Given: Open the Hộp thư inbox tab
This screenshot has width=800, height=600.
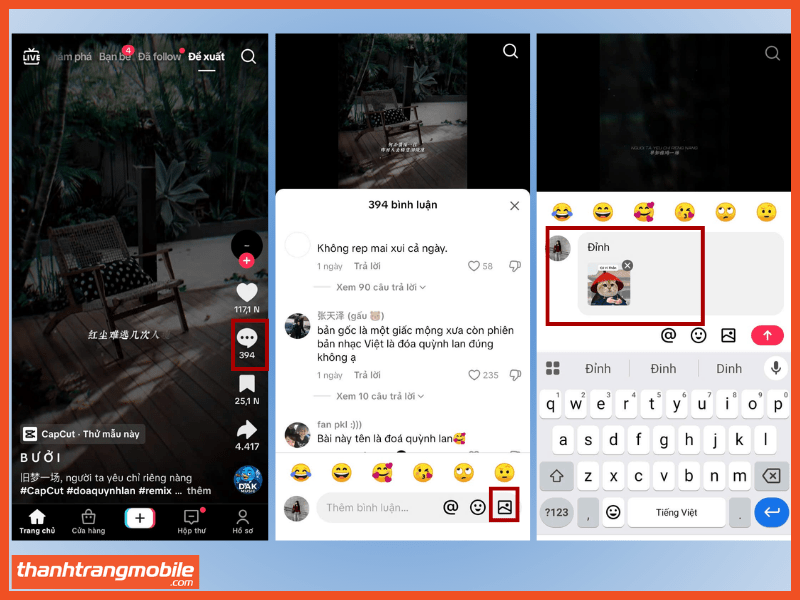Looking at the screenshot, I should click(191, 522).
